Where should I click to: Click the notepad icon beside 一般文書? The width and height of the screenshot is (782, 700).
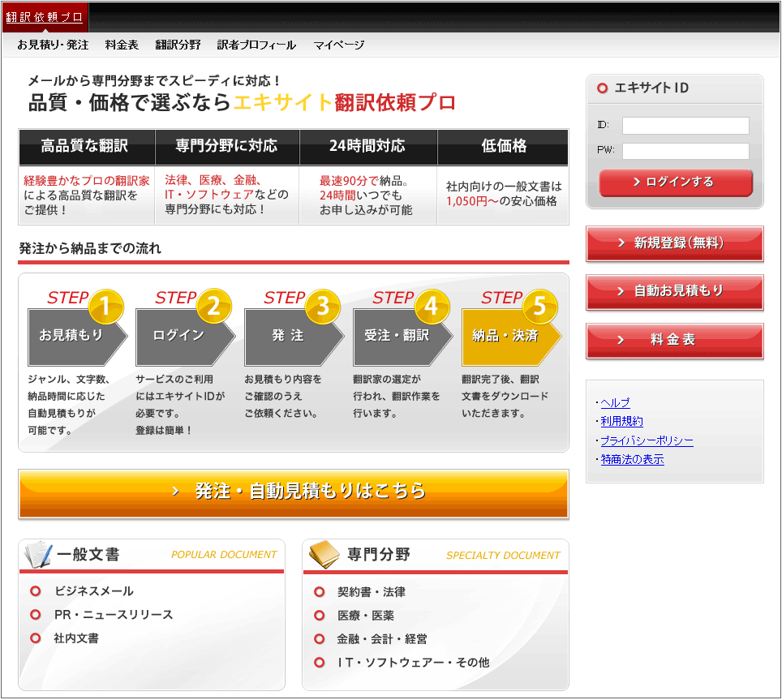click(37, 555)
